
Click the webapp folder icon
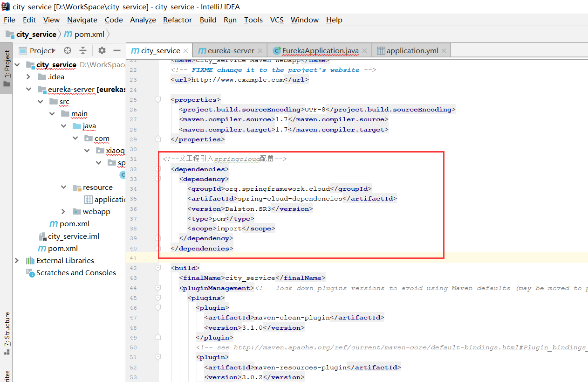pos(77,212)
